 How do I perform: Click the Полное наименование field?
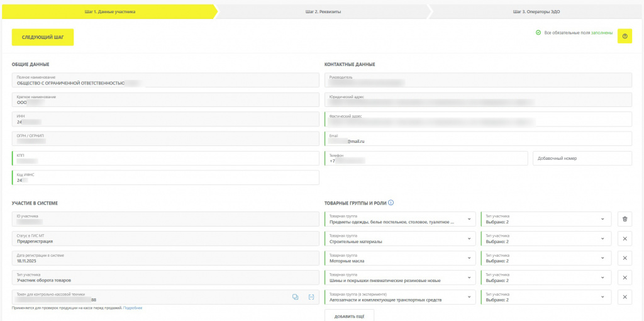[165, 80]
